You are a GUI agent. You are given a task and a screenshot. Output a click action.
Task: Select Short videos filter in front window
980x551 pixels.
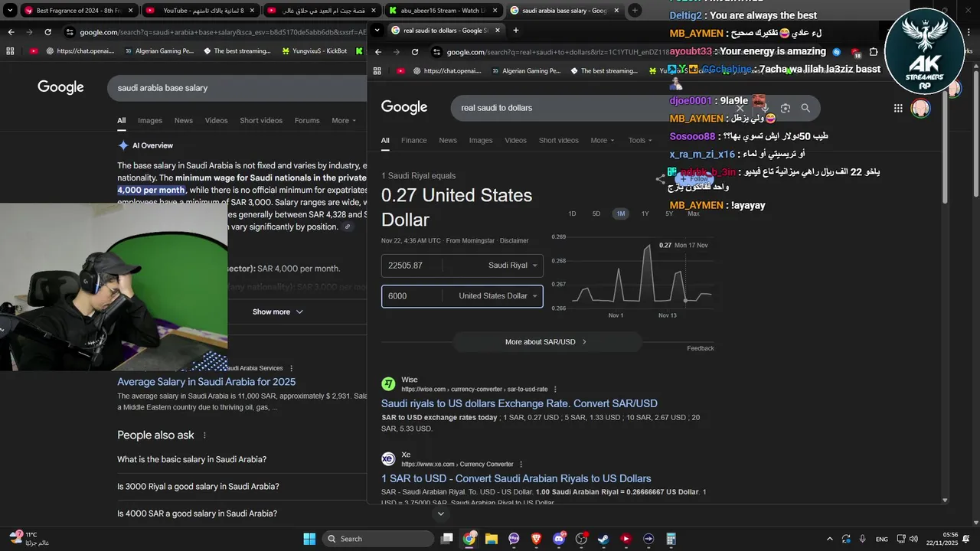tap(558, 141)
